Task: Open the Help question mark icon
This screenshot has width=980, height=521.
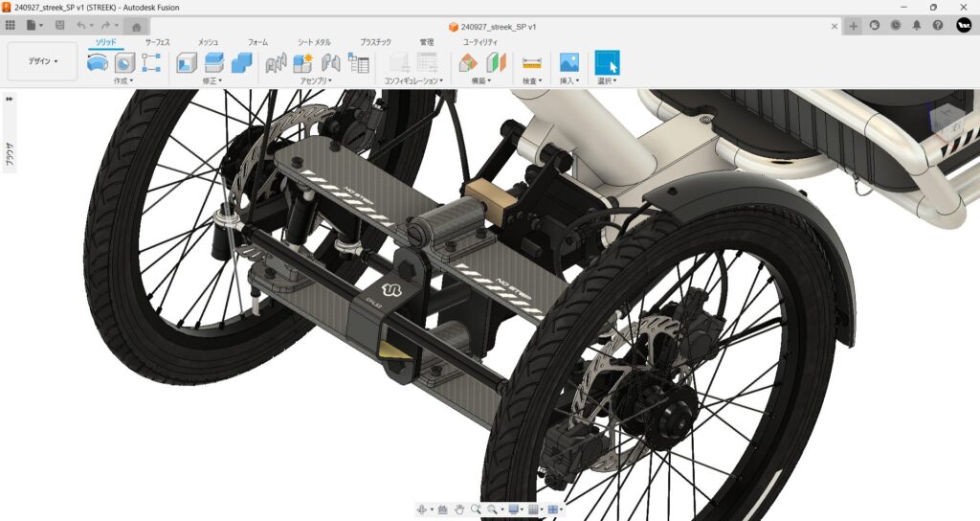Action: pos(938,26)
